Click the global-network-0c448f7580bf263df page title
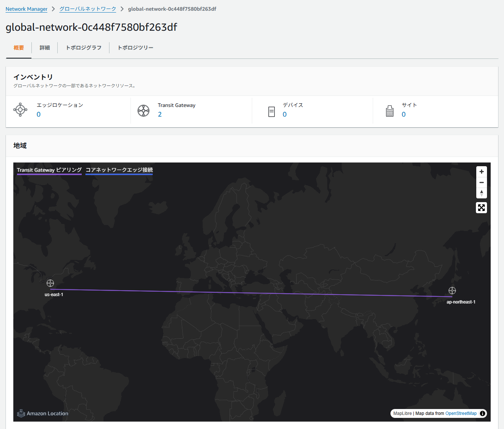Image resolution: width=504 pixels, height=429 pixels. click(x=91, y=27)
